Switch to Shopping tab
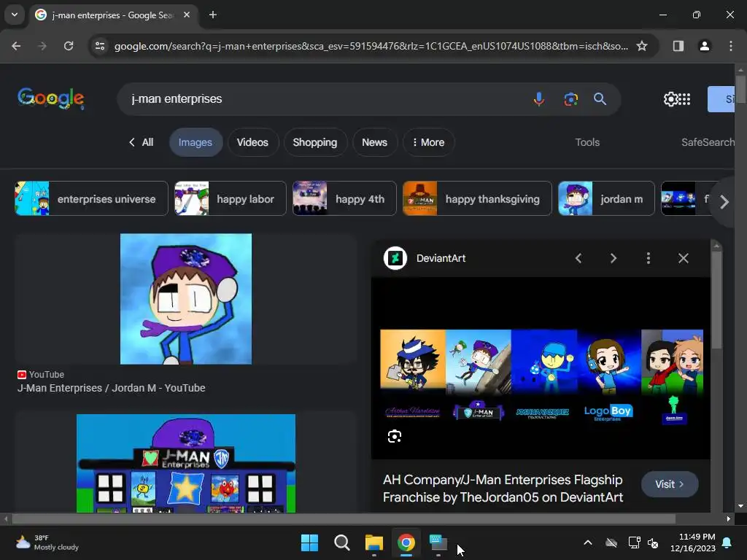This screenshot has height=560, width=747. [315, 142]
